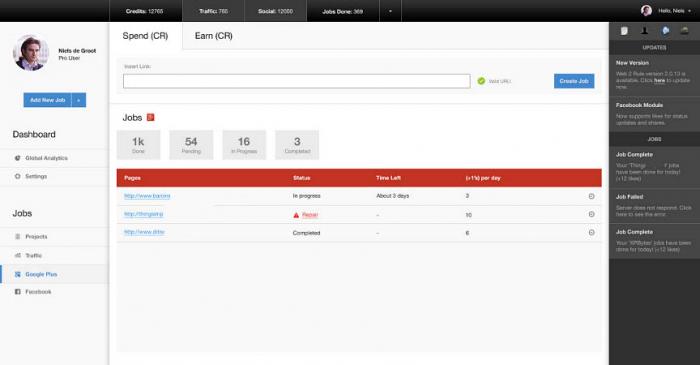The width and height of the screenshot is (700, 365).
Task: Click the red Repair status link
Action: pos(310,215)
